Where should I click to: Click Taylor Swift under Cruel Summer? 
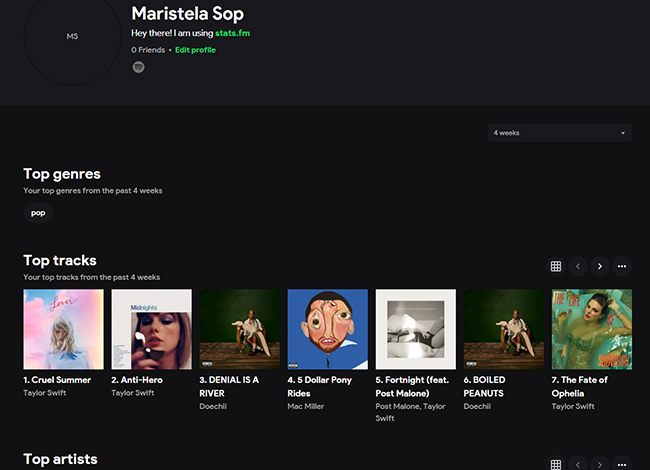(x=45, y=393)
